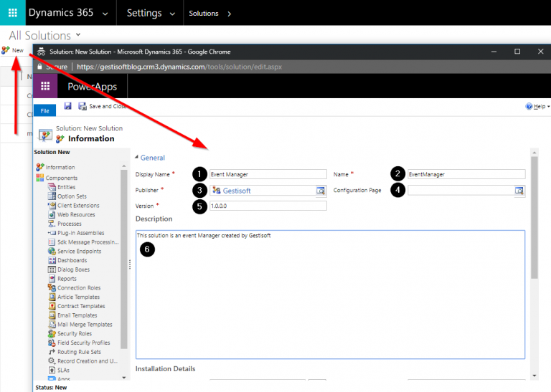551x392 pixels.
Task: Click Dynamics 365 in the top bar
Action: pyautogui.click(x=61, y=13)
